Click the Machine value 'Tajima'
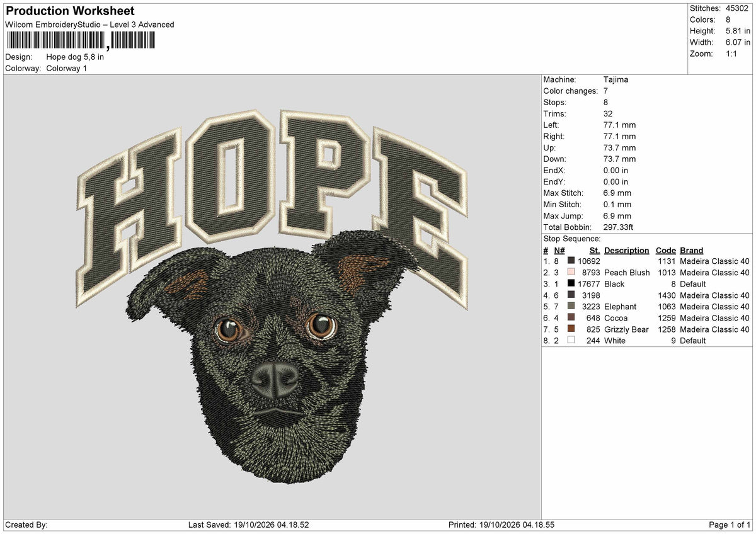Image resolution: width=756 pixels, height=534 pixels. [616, 79]
